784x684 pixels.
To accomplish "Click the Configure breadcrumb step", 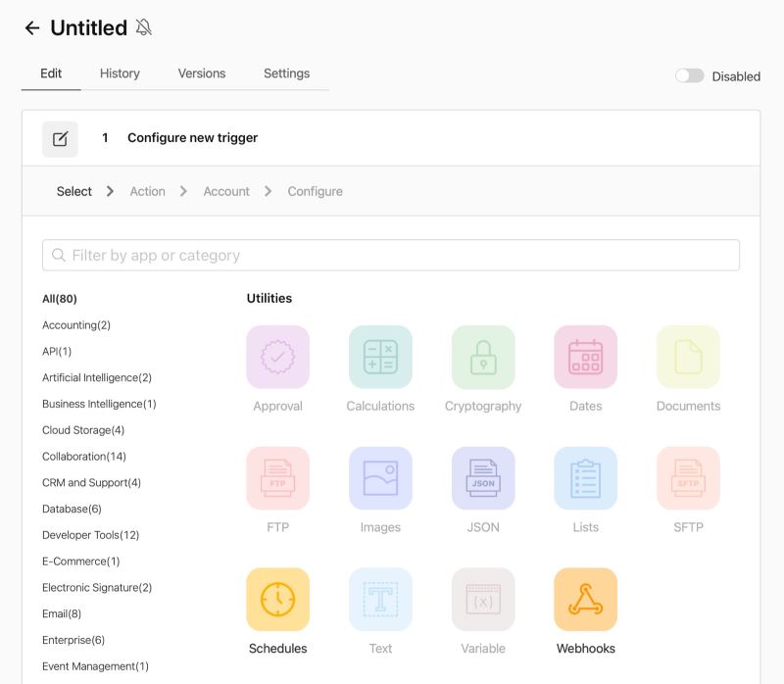I will click(315, 191).
